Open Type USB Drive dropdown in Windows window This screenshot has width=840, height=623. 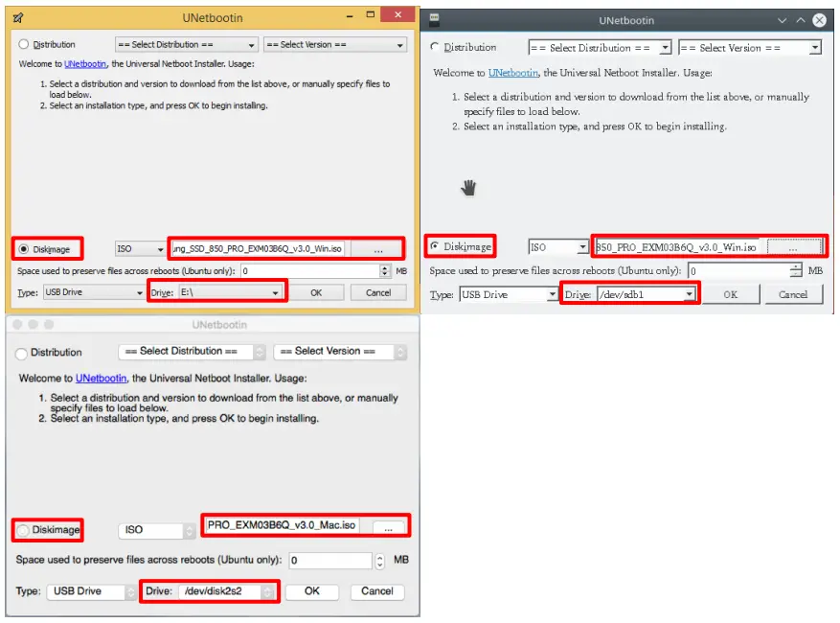pos(94,292)
